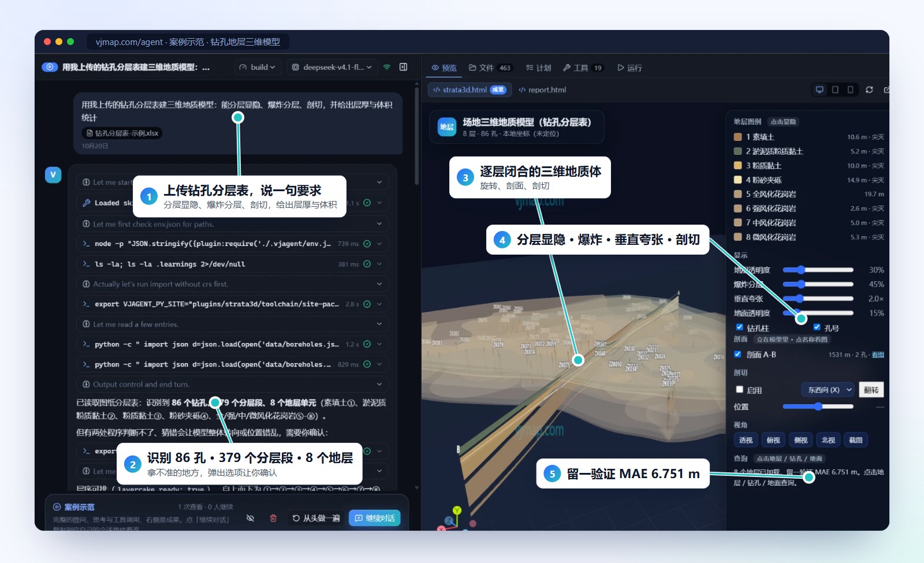
Task: Click the 3 粉质黏土 color swatch
Action: pyautogui.click(x=737, y=165)
